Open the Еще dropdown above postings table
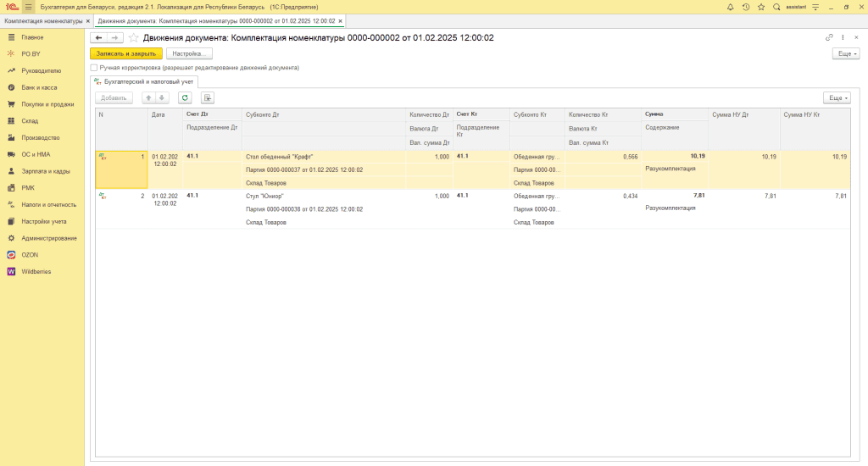This screenshot has width=868, height=466. click(x=837, y=98)
